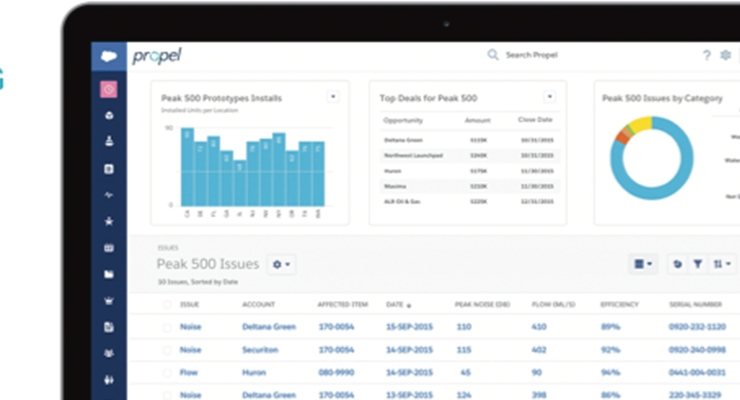The image size is (740, 400).
Task: Open the sort arrows dropdown
Action: [x=723, y=264]
